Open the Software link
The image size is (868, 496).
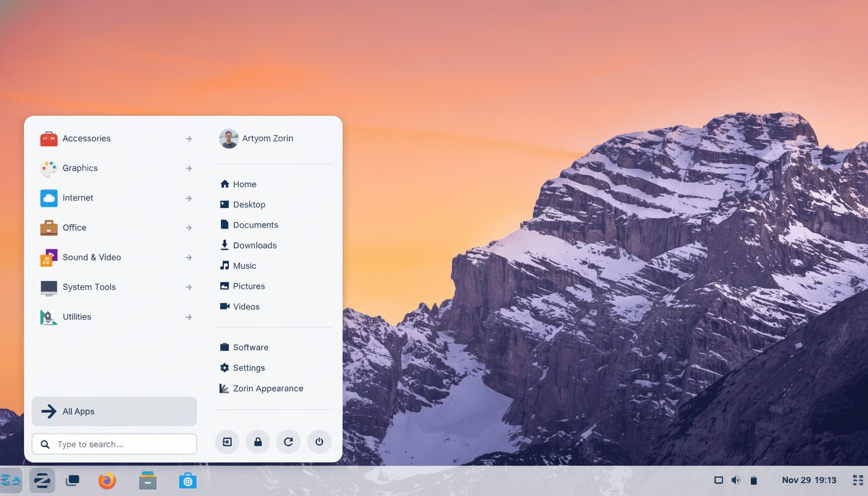pos(251,347)
